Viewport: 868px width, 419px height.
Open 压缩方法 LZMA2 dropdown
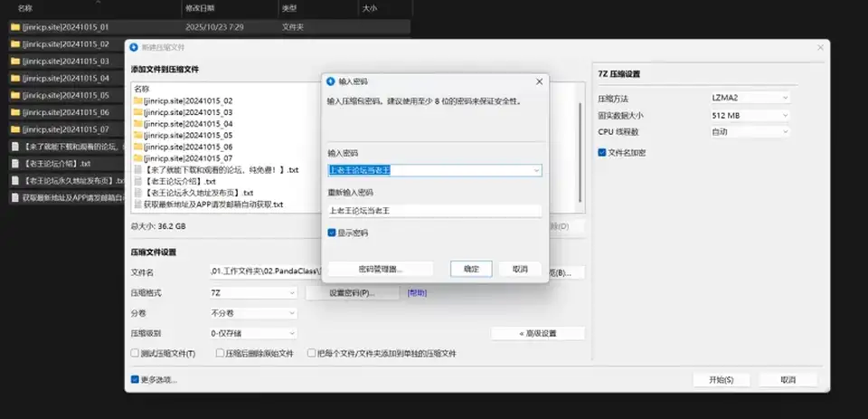750,98
